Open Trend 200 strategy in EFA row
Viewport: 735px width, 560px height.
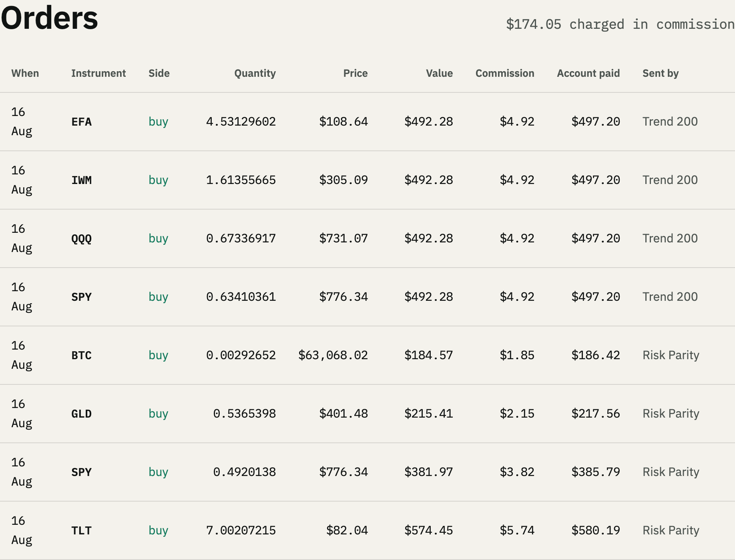pos(670,122)
